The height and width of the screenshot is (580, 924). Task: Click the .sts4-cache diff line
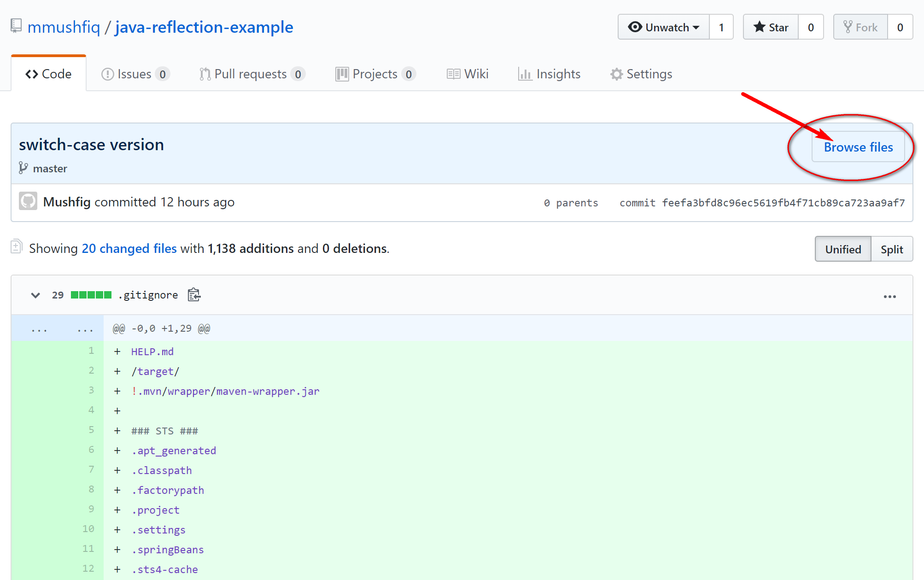click(508, 569)
